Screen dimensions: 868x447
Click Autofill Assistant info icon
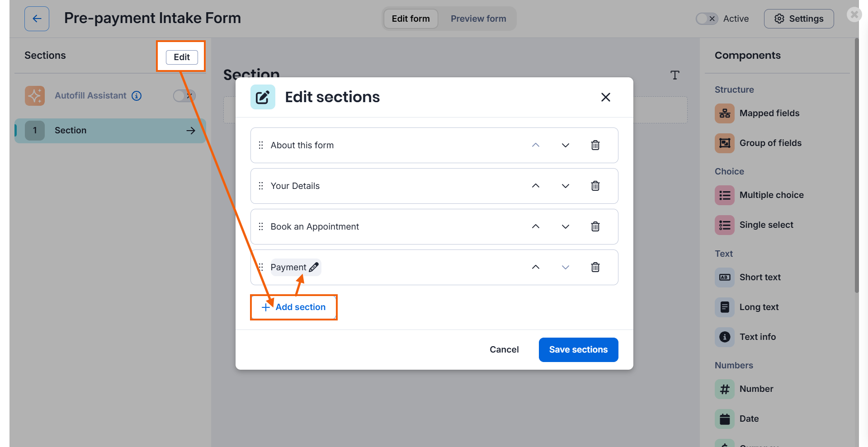tap(137, 96)
